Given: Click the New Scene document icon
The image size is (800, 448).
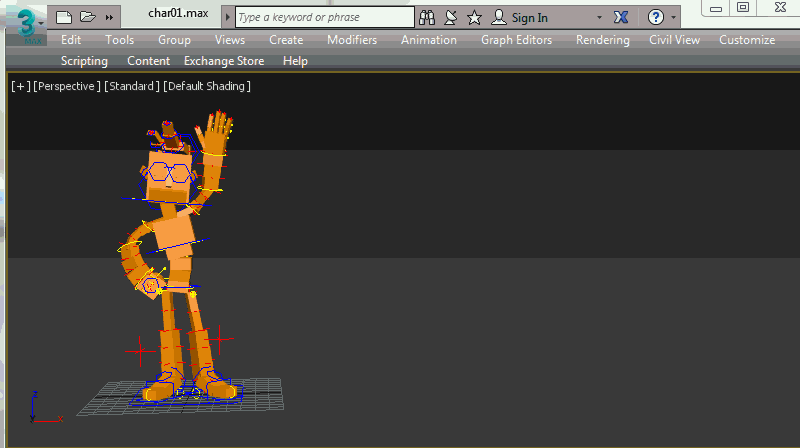Looking at the screenshot, I should tap(65, 17).
